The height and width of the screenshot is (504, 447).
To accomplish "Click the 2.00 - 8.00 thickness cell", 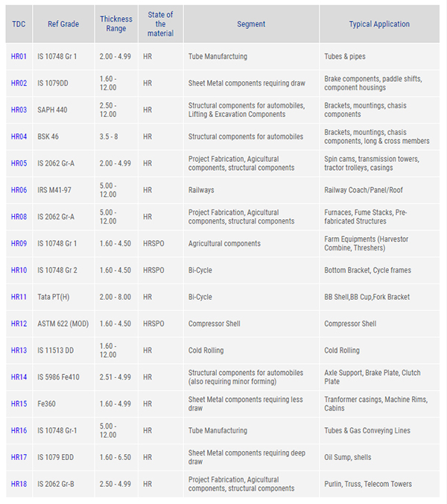I will click(x=116, y=297).
